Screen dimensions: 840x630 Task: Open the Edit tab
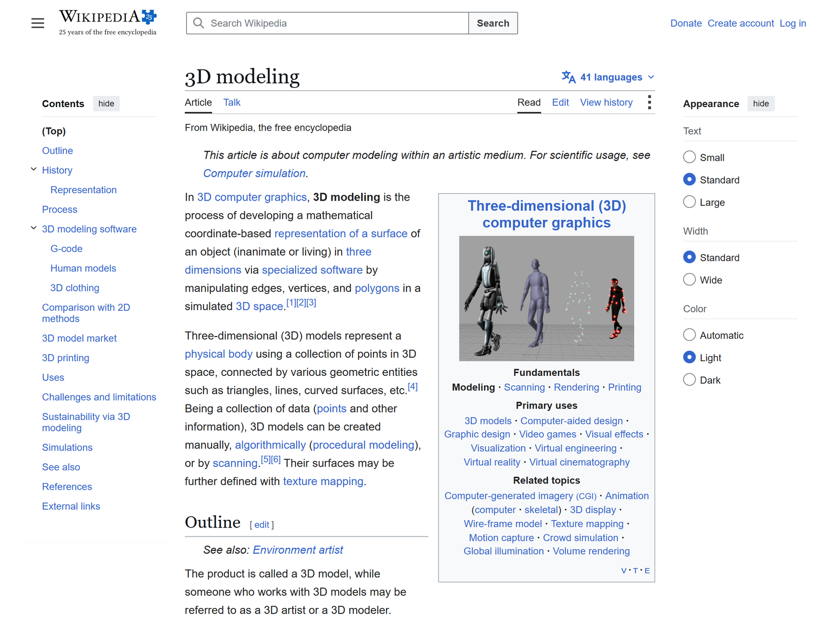(560, 102)
